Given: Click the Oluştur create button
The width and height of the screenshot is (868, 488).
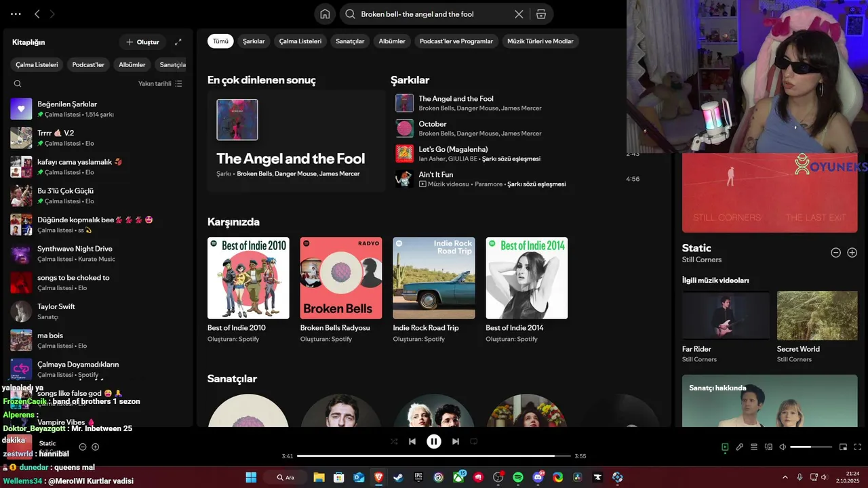Looking at the screenshot, I should click(x=142, y=42).
